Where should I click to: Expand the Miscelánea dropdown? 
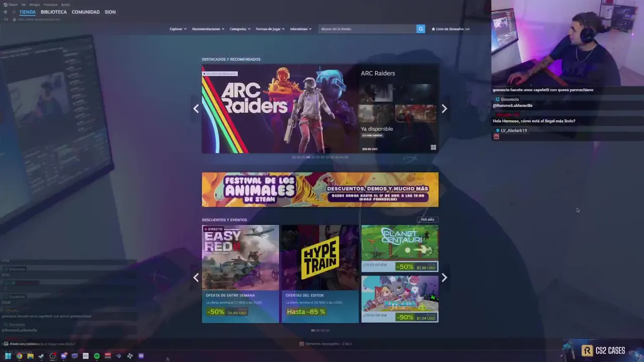tap(301, 29)
